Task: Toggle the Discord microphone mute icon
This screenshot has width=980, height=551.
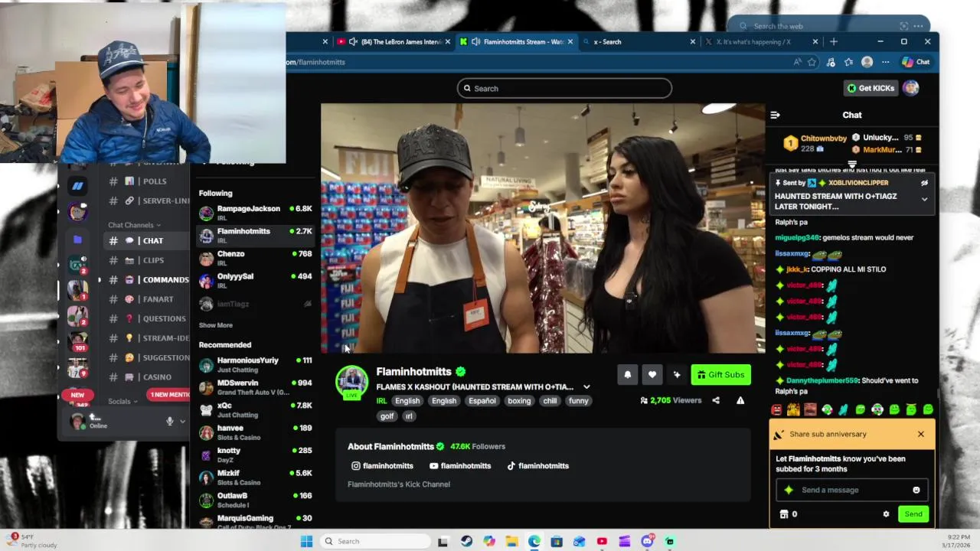Action: (170, 421)
